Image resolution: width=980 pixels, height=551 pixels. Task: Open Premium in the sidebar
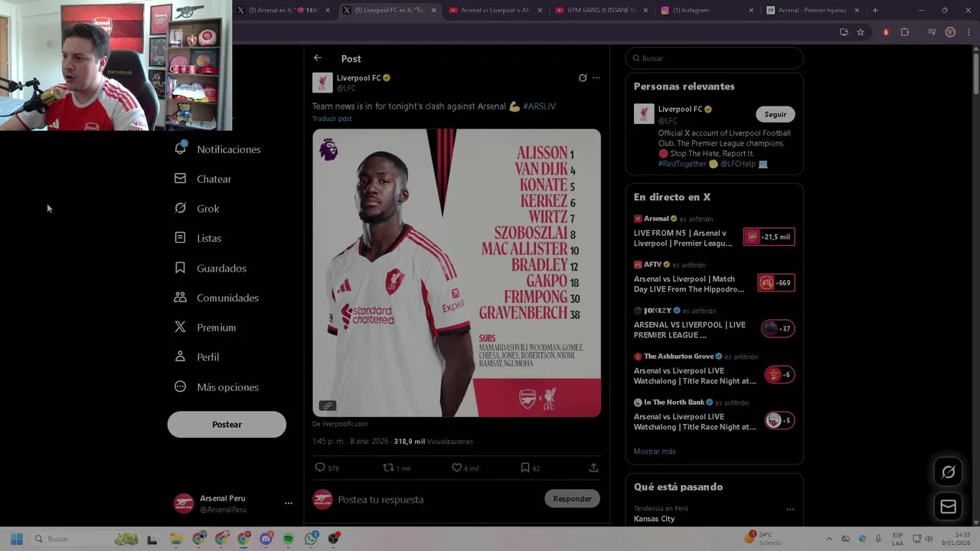coord(205,328)
